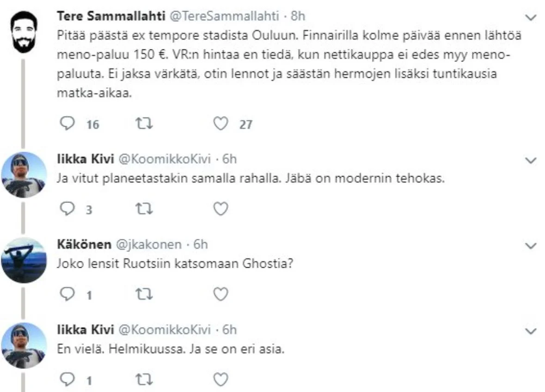545x392 pixels.
Task: Reply to Tere Sammallahti's tweet
Action: [x=68, y=123]
